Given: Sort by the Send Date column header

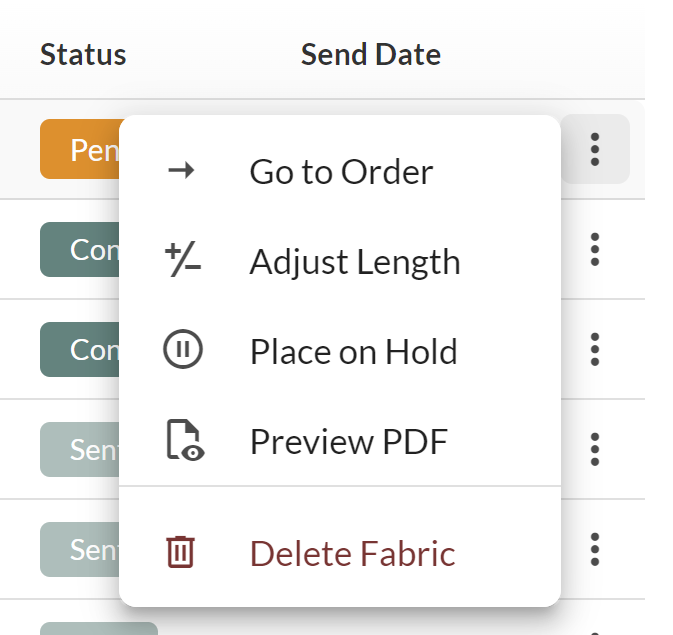Looking at the screenshot, I should (371, 55).
